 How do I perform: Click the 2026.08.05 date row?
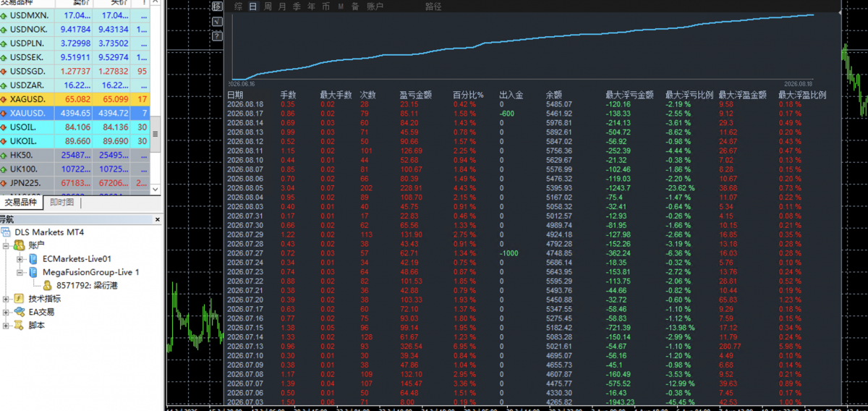click(x=244, y=187)
